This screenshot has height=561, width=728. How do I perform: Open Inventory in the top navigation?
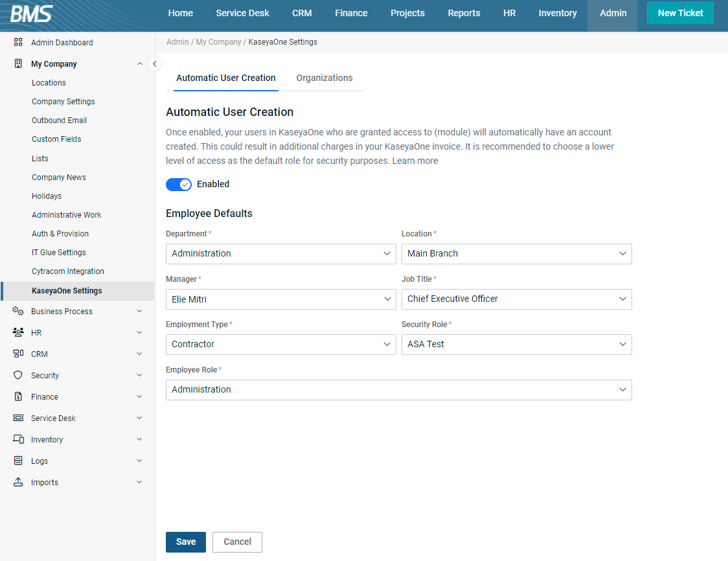[558, 14]
